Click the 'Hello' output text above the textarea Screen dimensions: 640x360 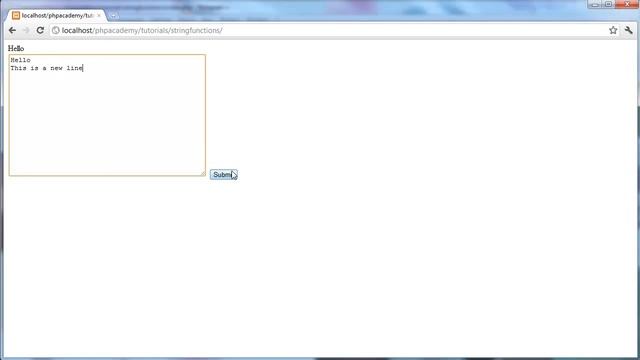coord(16,49)
